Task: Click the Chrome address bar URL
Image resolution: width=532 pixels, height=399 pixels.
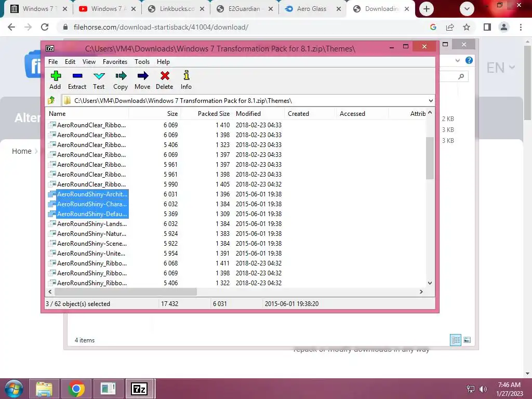Action: 161,27
